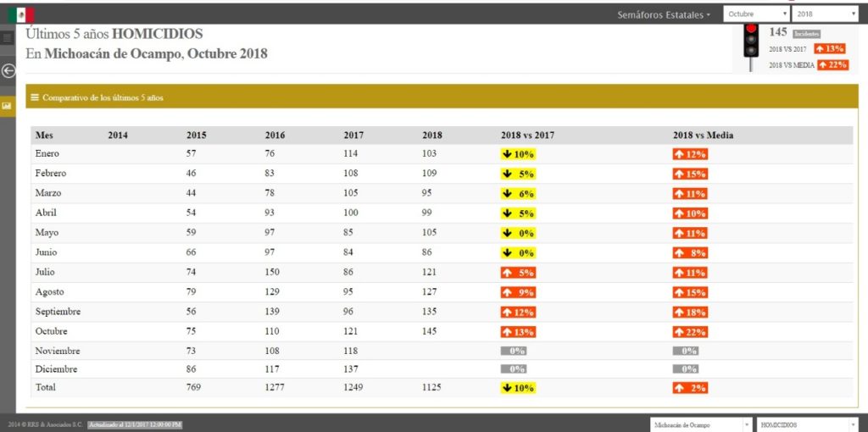Open the 2018 year dropdown
The image size is (868, 432).
click(825, 14)
